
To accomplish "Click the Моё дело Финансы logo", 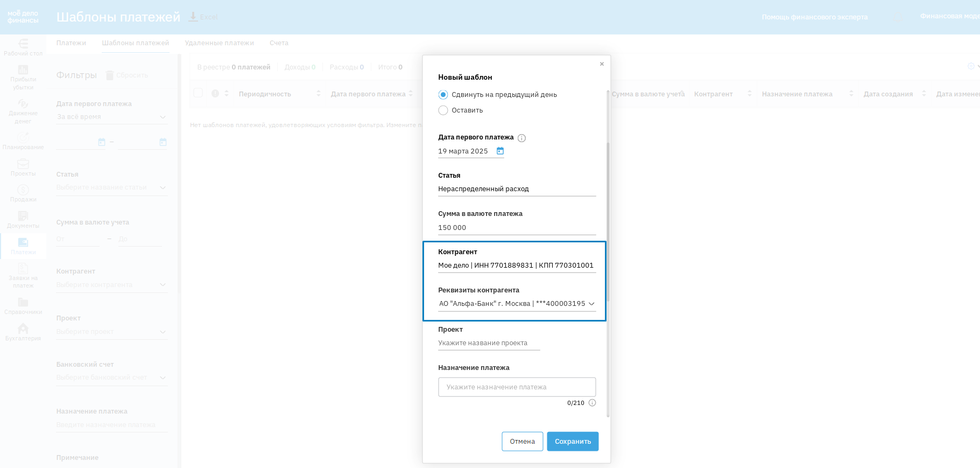I will (23, 17).
